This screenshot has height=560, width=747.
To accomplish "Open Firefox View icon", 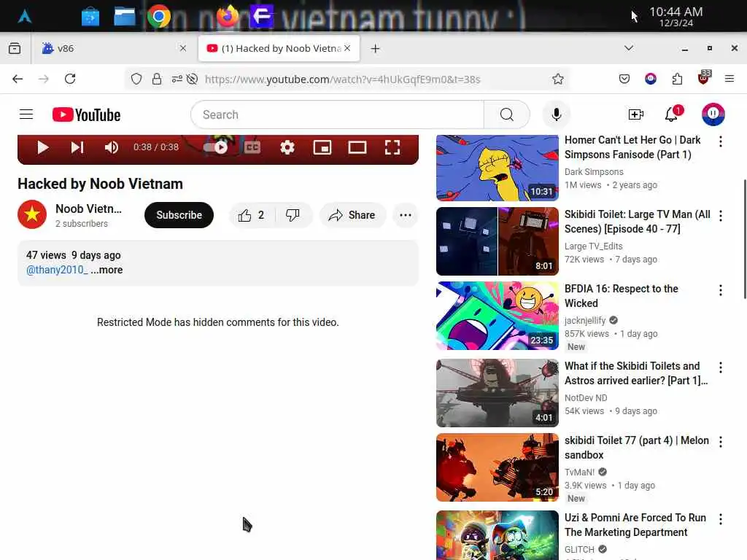I will coord(15,48).
